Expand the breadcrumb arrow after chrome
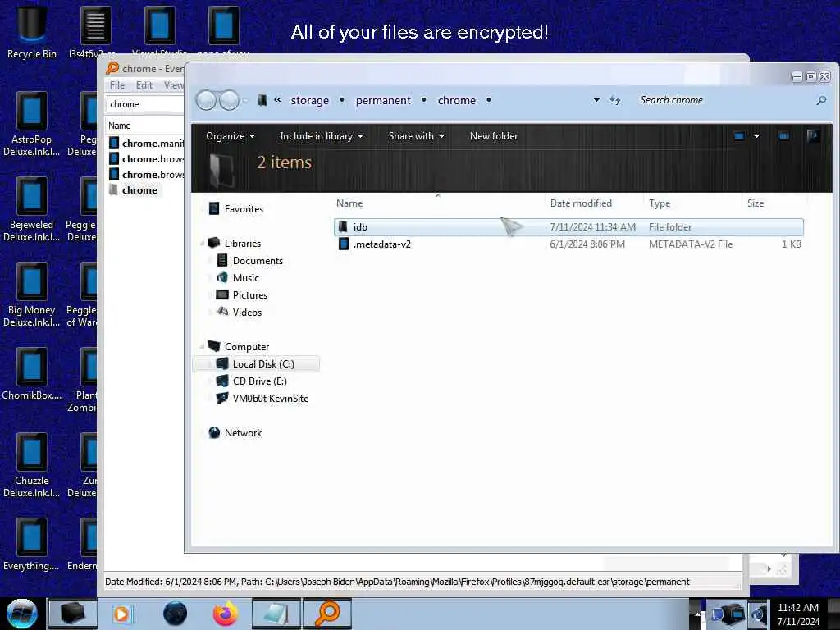 pyautogui.click(x=489, y=100)
